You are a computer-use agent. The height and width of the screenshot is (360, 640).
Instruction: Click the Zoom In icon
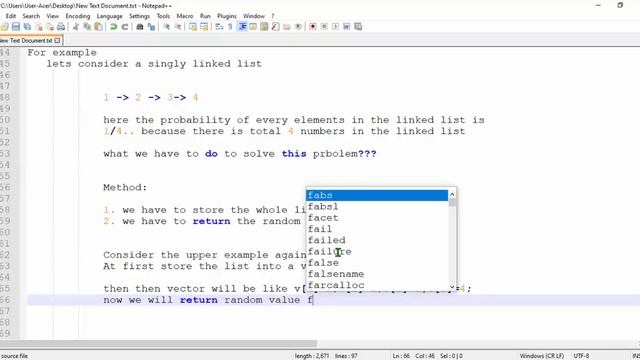click(x=166, y=27)
